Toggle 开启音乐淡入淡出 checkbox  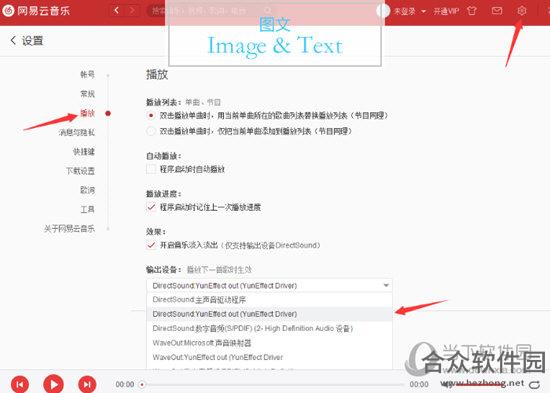coord(151,245)
